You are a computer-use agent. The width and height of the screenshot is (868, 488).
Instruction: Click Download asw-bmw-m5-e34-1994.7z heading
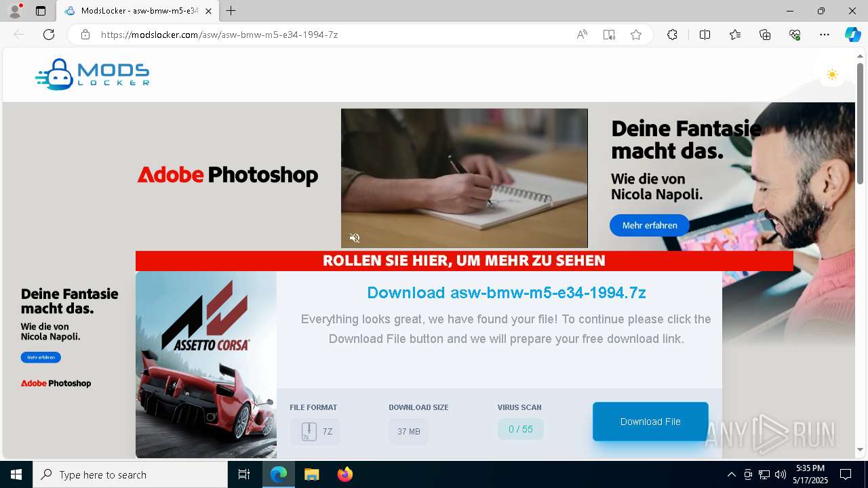pos(507,293)
